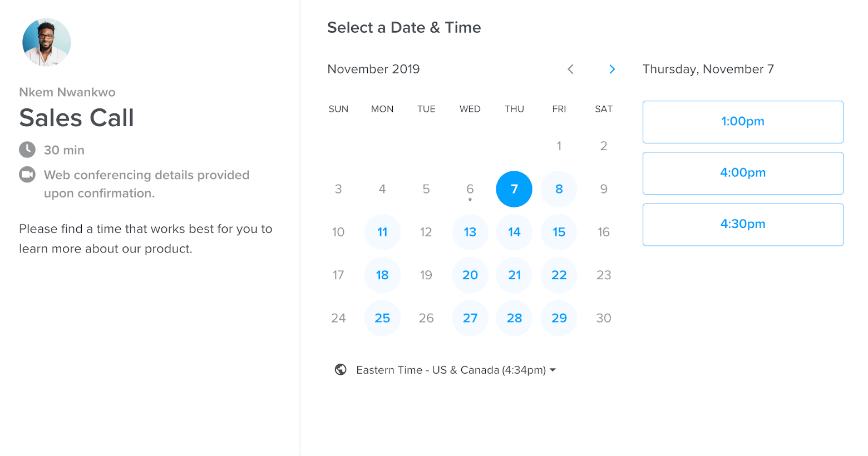The height and width of the screenshot is (456, 868).
Task: Click the globe time zone icon
Action: click(341, 370)
